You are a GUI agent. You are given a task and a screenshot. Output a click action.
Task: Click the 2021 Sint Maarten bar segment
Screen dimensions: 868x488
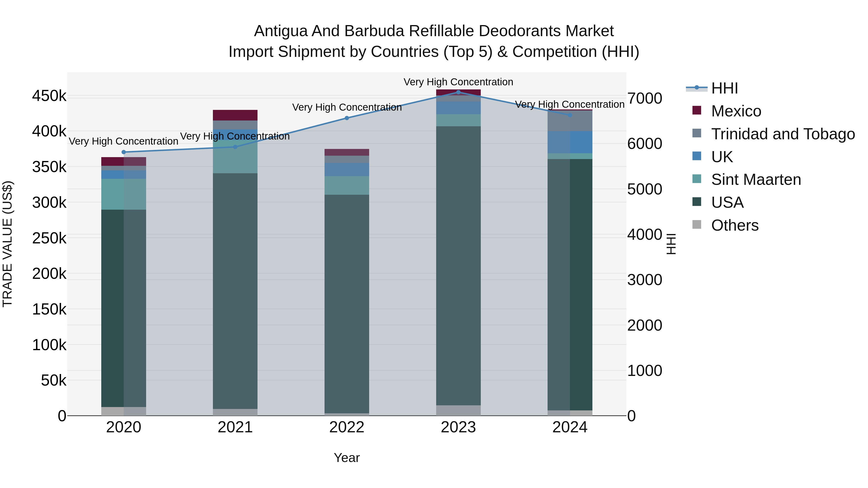pos(235,157)
